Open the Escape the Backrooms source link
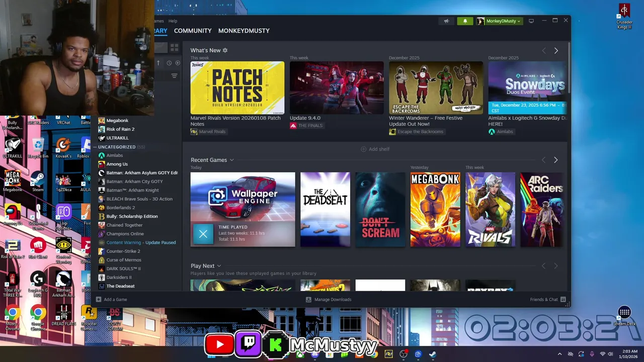The height and width of the screenshot is (362, 644). tap(417, 132)
